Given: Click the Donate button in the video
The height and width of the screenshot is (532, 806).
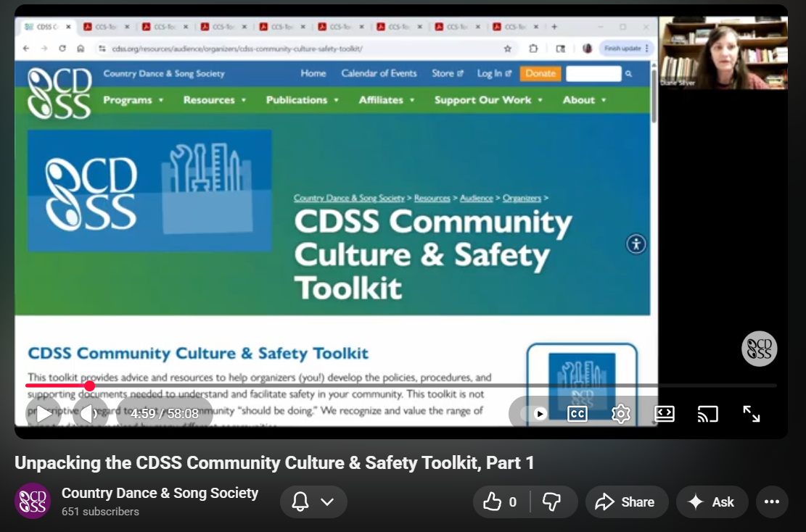Looking at the screenshot, I should tap(540, 73).
